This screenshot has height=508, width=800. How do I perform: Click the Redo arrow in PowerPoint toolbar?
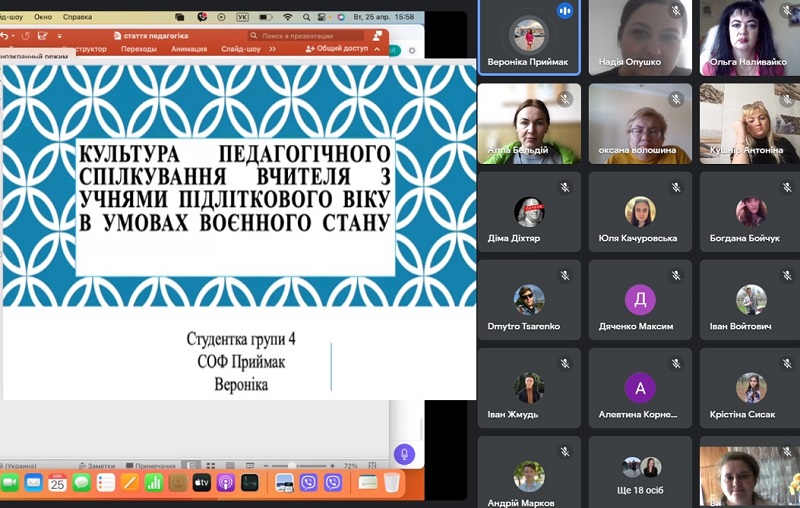pyautogui.click(x=26, y=36)
